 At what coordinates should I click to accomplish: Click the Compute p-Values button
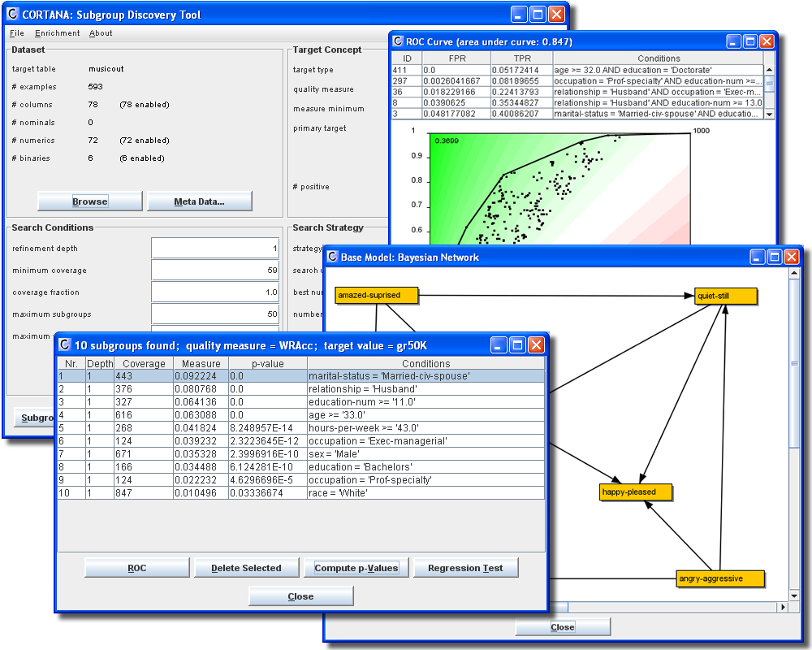[x=356, y=568]
